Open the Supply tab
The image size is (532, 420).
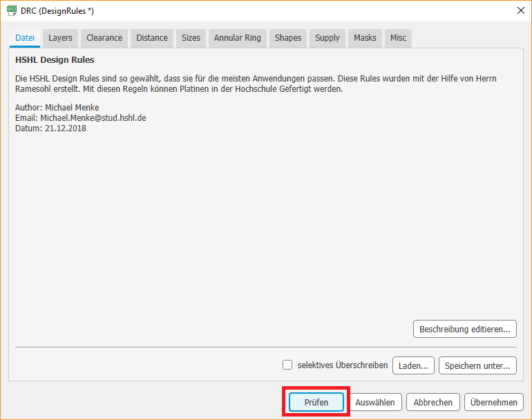tap(327, 38)
